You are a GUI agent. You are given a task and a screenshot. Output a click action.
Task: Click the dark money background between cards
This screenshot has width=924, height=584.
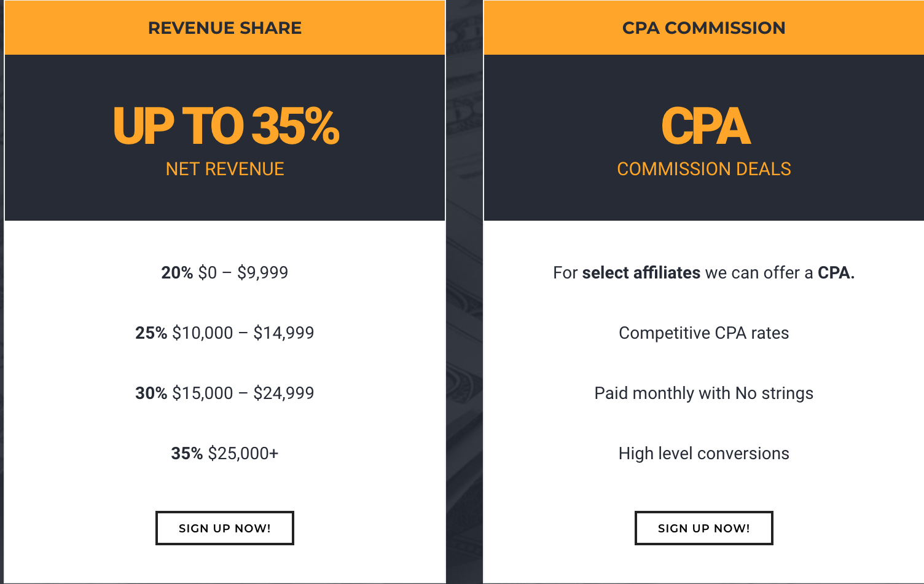(464, 292)
